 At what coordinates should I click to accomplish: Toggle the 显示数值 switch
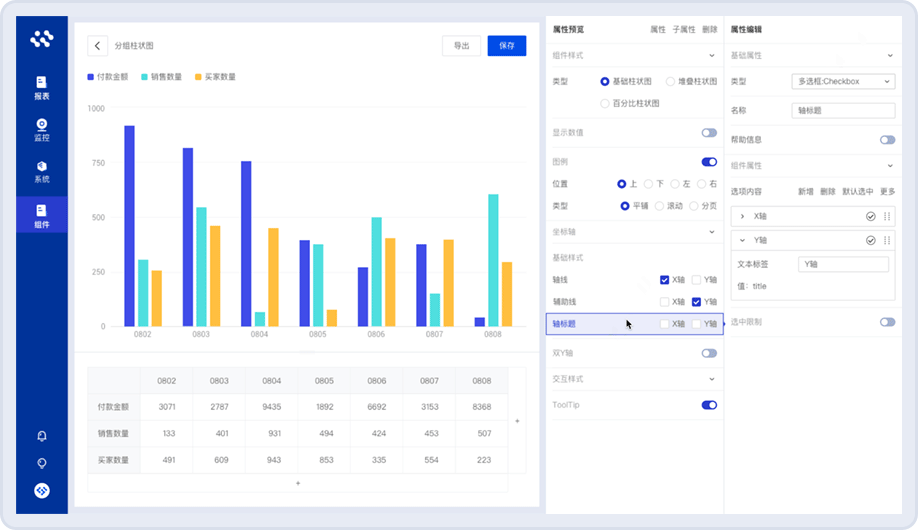pos(709,133)
